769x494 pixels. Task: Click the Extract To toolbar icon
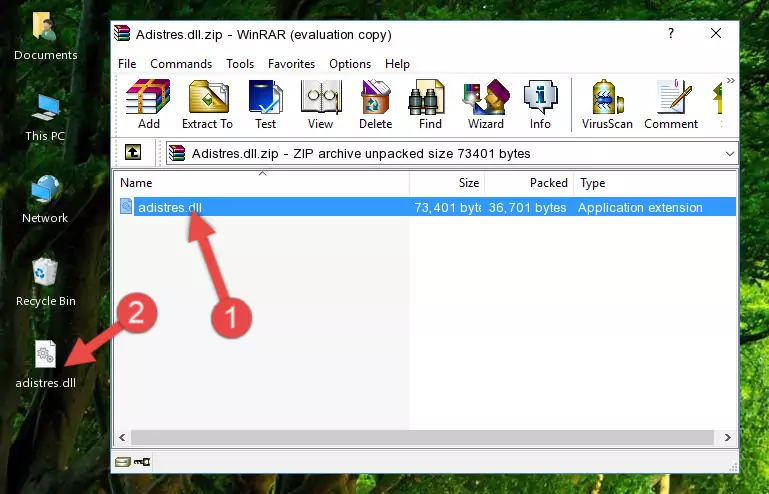tap(207, 104)
